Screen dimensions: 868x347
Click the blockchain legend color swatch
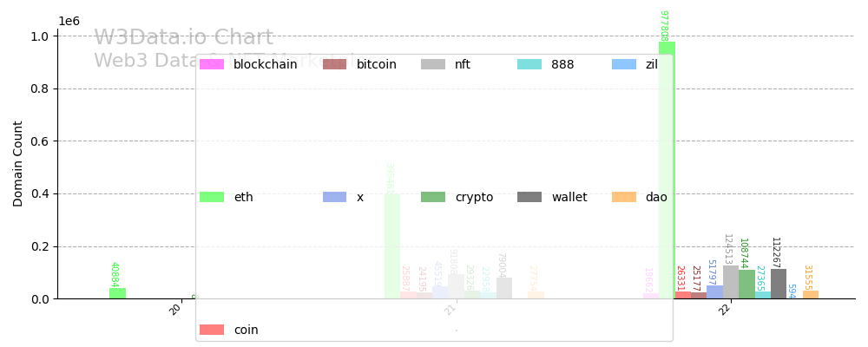pos(211,64)
